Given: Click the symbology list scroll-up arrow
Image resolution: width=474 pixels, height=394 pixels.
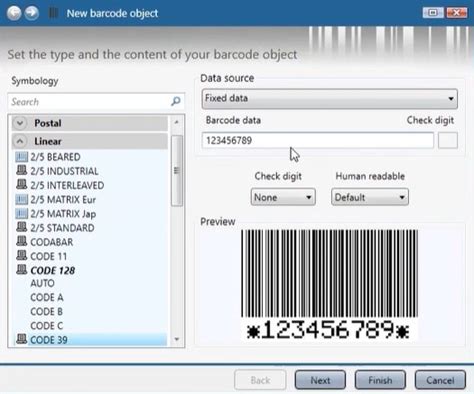Looking at the screenshot, I should [177, 122].
